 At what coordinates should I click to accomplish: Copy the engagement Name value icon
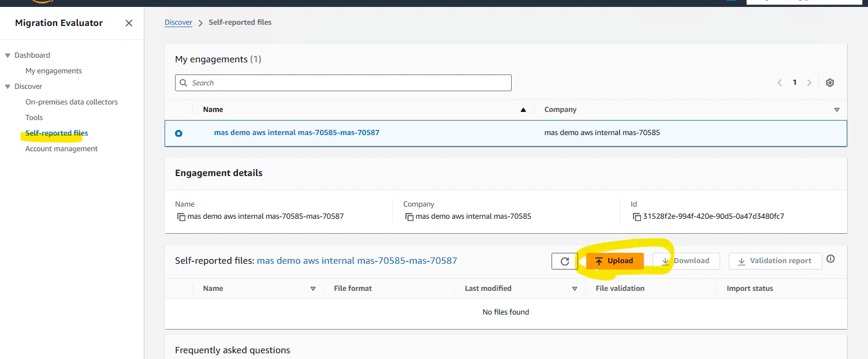pyautogui.click(x=181, y=217)
